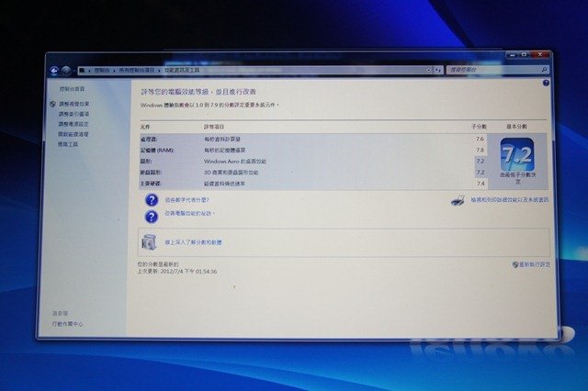
Task: Click the 這些數字代表什麼? link
Action: point(187,200)
